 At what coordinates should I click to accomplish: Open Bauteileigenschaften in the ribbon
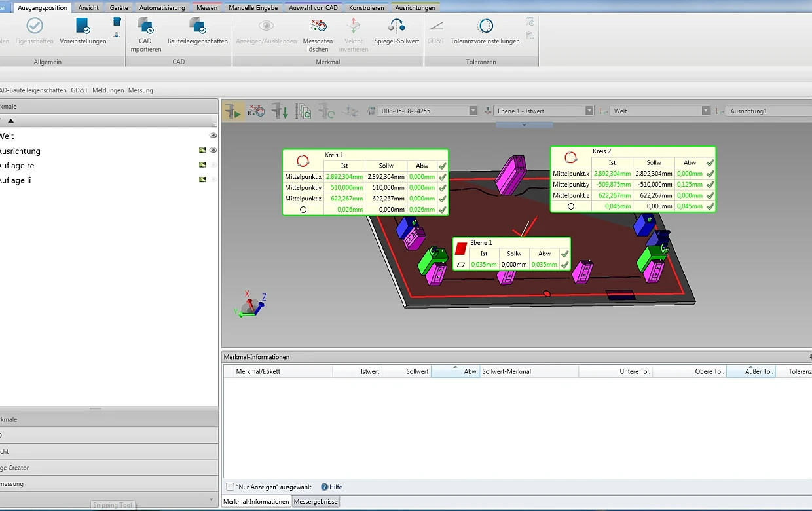tap(197, 27)
